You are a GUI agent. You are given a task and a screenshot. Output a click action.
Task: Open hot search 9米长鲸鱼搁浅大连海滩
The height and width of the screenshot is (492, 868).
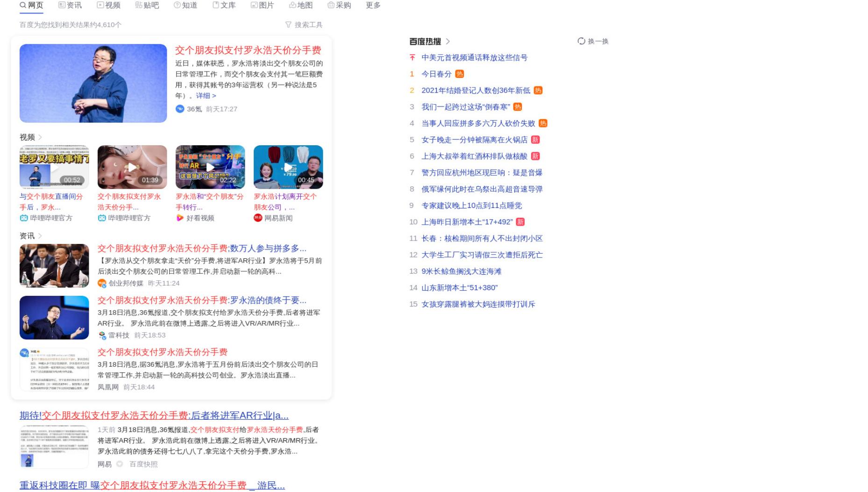point(462,271)
